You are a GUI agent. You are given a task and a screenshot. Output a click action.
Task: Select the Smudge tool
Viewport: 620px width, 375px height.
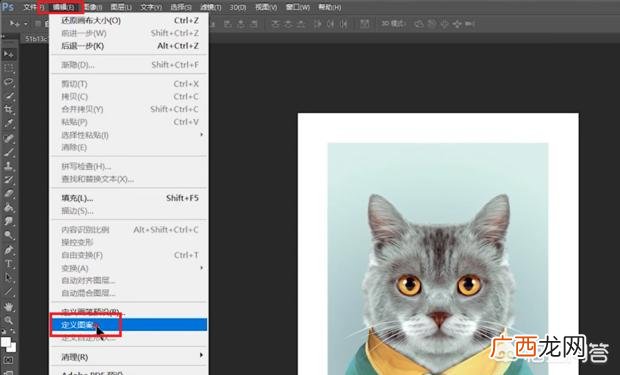(8, 222)
